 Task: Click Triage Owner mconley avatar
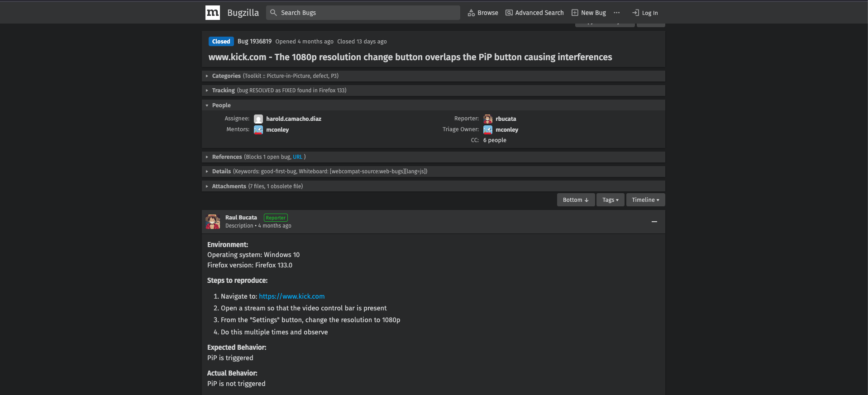pos(488,130)
